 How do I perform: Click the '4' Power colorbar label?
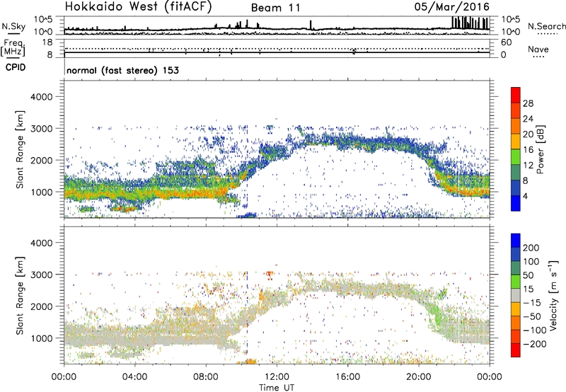526,196
